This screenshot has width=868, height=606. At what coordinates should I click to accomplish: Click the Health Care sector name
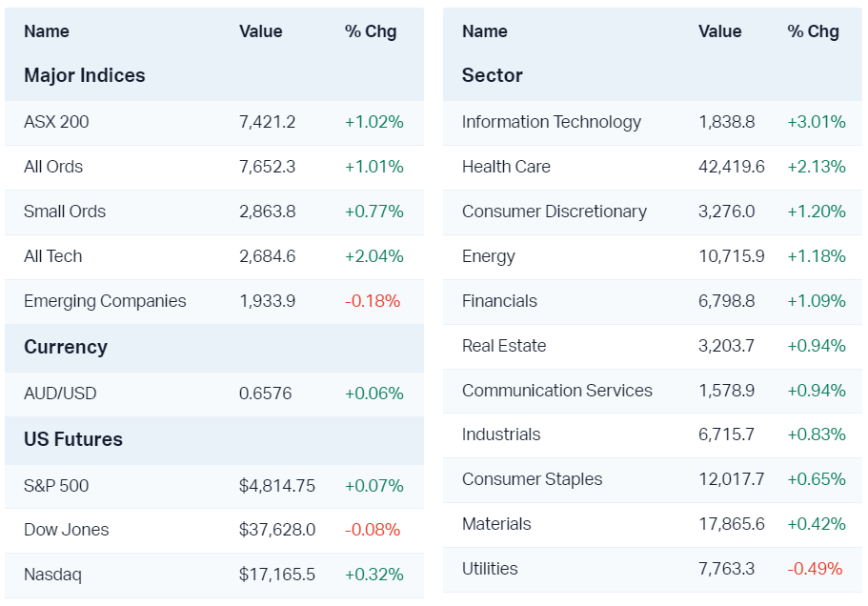coord(506,167)
